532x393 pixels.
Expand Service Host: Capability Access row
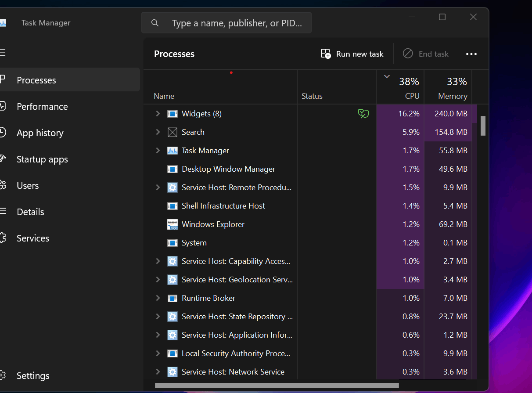pyautogui.click(x=158, y=261)
